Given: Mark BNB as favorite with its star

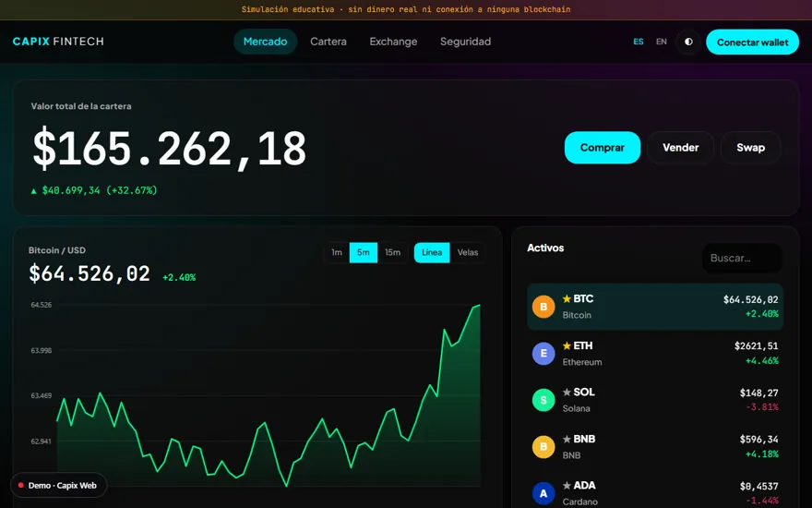Looking at the screenshot, I should [567, 439].
